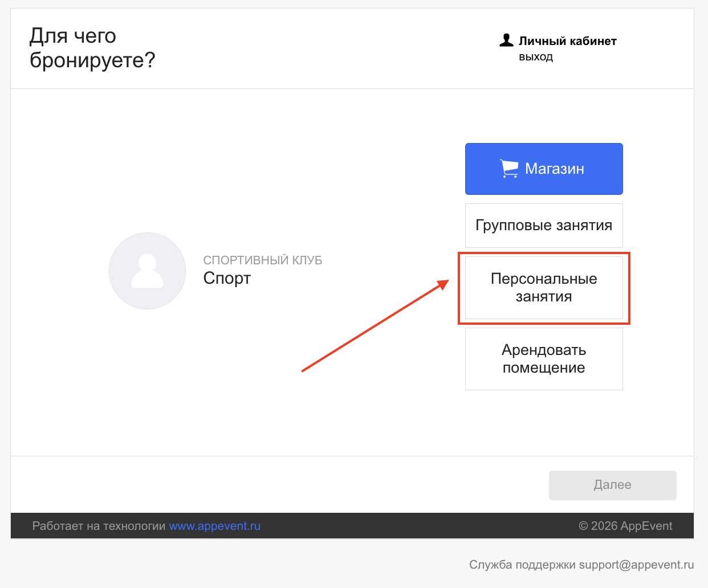This screenshot has width=708, height=588.
Task: Click the shopping cart icon
Action: coord(509,169)
